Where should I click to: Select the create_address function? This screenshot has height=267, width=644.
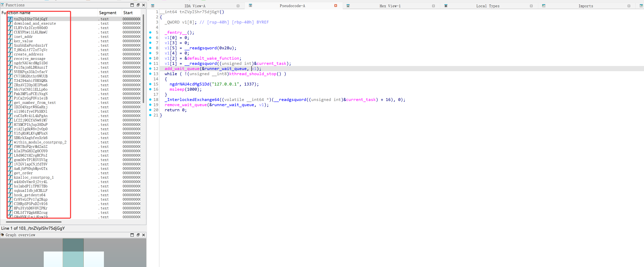click(28, 54)
